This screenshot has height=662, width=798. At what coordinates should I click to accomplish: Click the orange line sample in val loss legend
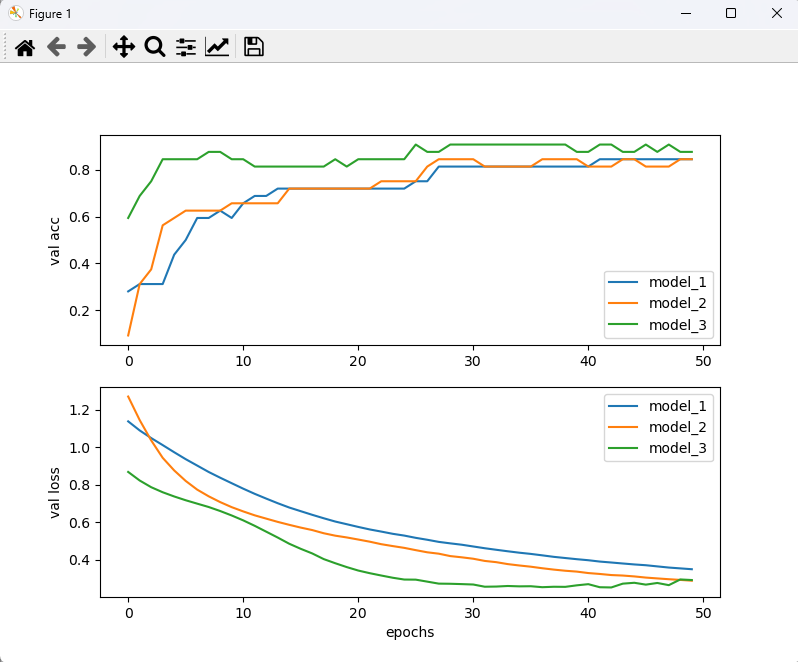click(x=623, y=427)
